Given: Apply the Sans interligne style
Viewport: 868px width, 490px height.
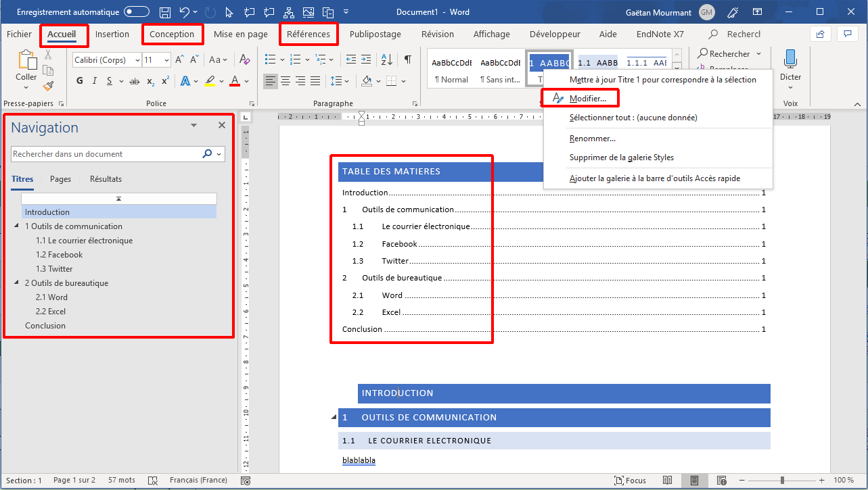Looking at the screenshot, I should (x=500, y=70).
